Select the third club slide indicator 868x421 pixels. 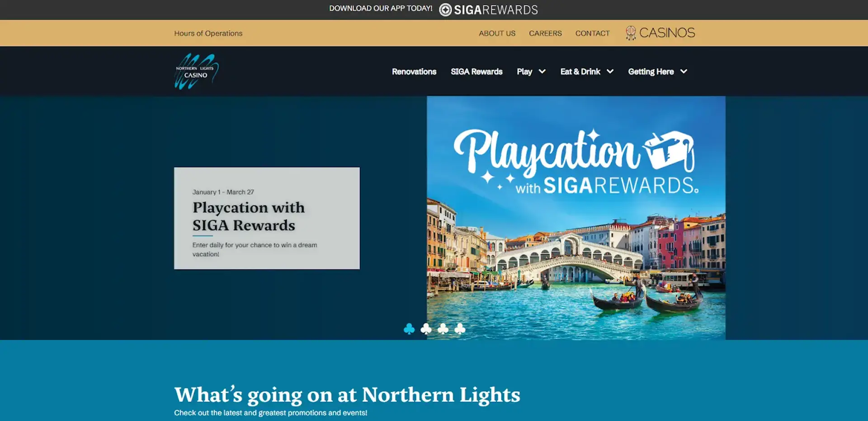pyautogui.click(x=443, y=329)
